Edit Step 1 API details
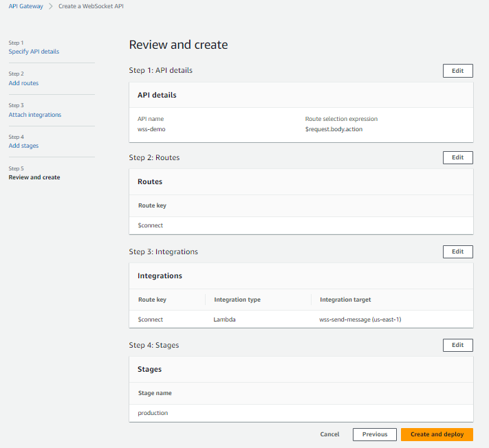 coord(457,71)
